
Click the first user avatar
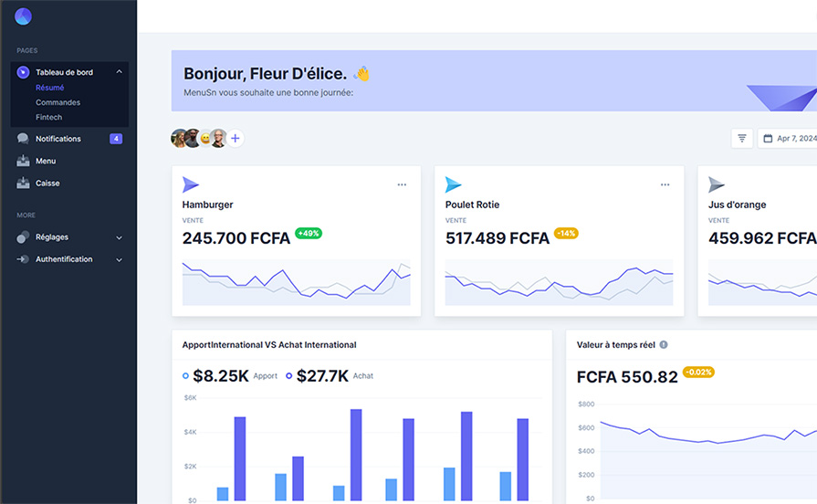(x=179, y=138)
